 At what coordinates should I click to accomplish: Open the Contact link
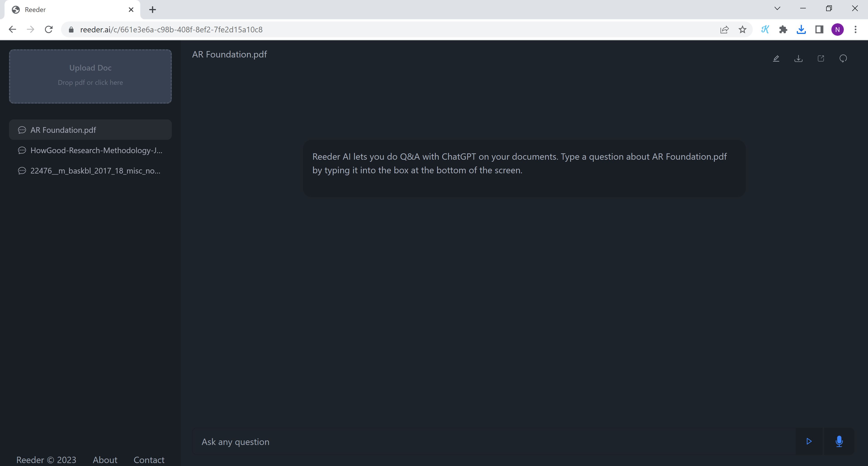click(149, 460)
